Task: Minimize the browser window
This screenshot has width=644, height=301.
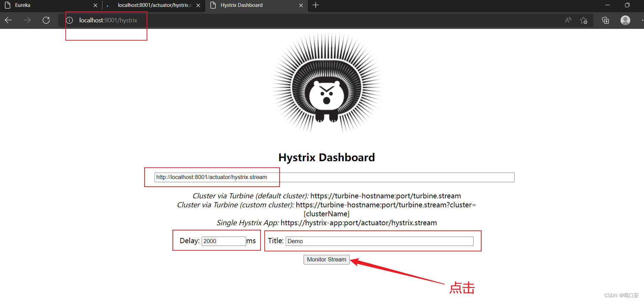Action: click(x=608, y=5)
